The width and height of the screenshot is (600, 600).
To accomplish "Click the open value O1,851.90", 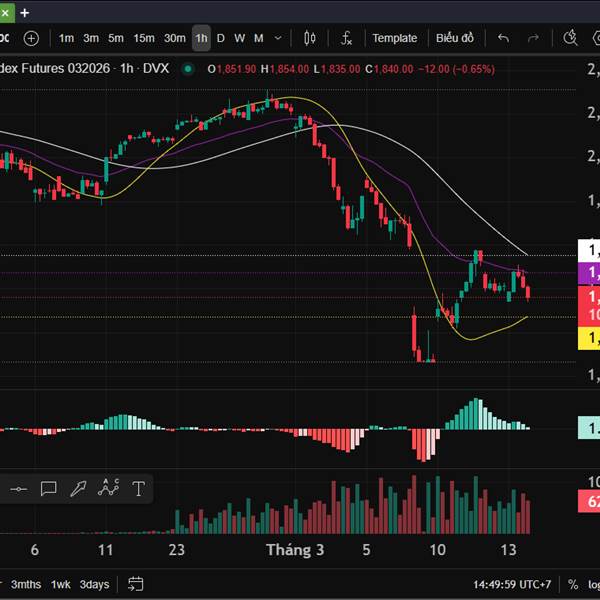I will 232,69.
